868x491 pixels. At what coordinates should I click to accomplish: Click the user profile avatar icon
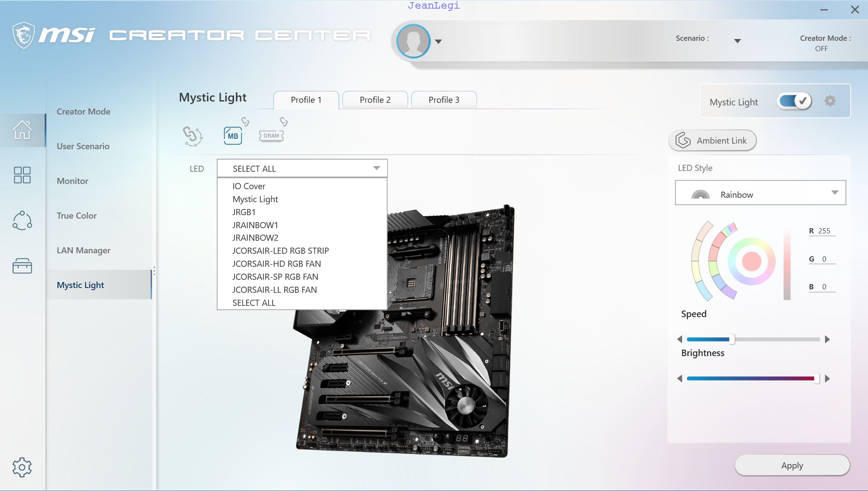coord(414,41)
